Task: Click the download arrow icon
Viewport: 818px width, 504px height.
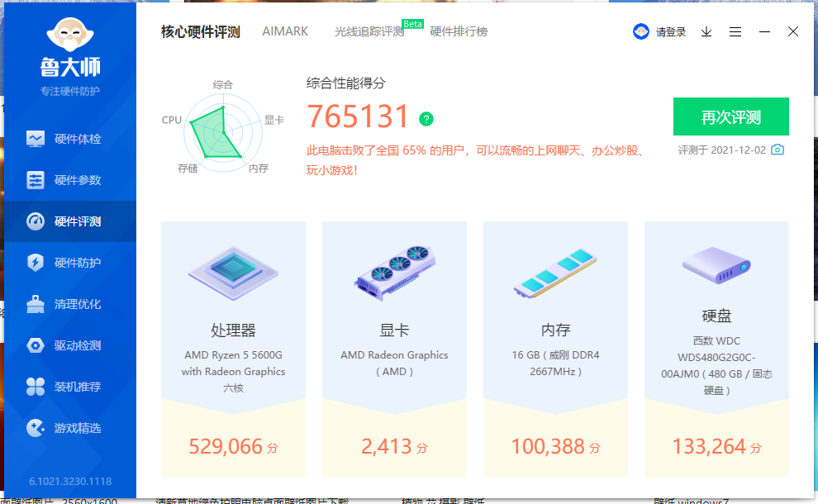Action: 706,32
